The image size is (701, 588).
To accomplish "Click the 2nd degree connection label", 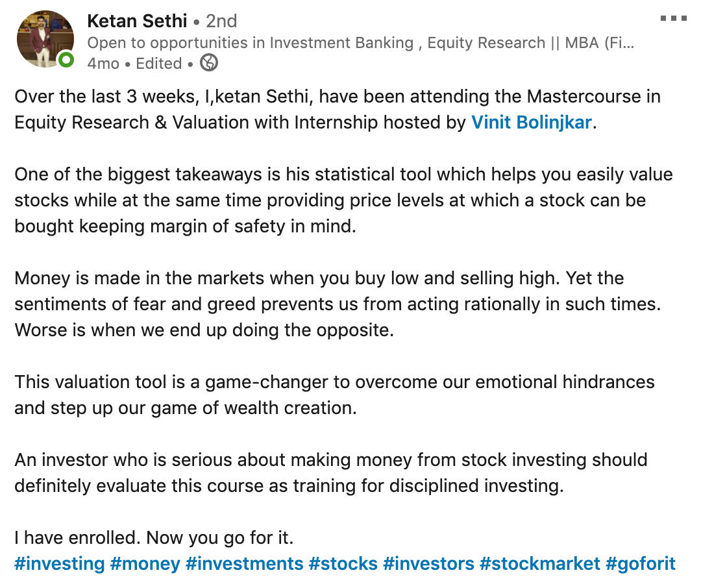I will click(x=221, y=21).
